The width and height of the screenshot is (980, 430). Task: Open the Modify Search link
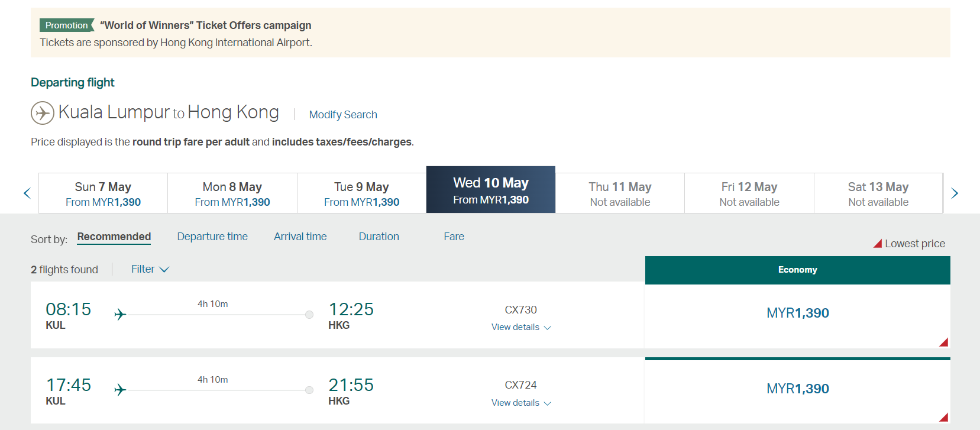tap(343, 115)
